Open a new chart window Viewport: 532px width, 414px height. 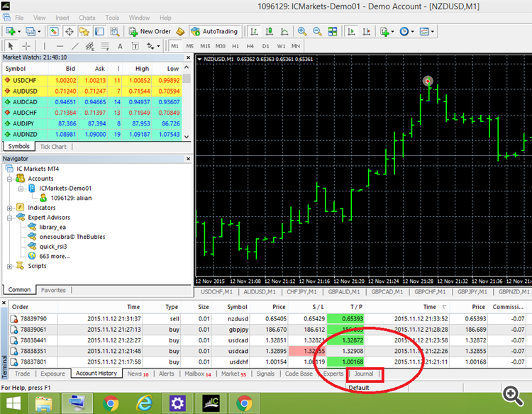pos(11,31)
